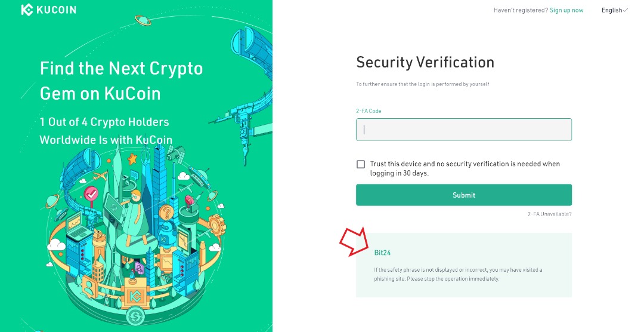Click the Security Verification heading
Image resolution: width=644 pixels, height=332 pixels.
(x=425, y=62)
